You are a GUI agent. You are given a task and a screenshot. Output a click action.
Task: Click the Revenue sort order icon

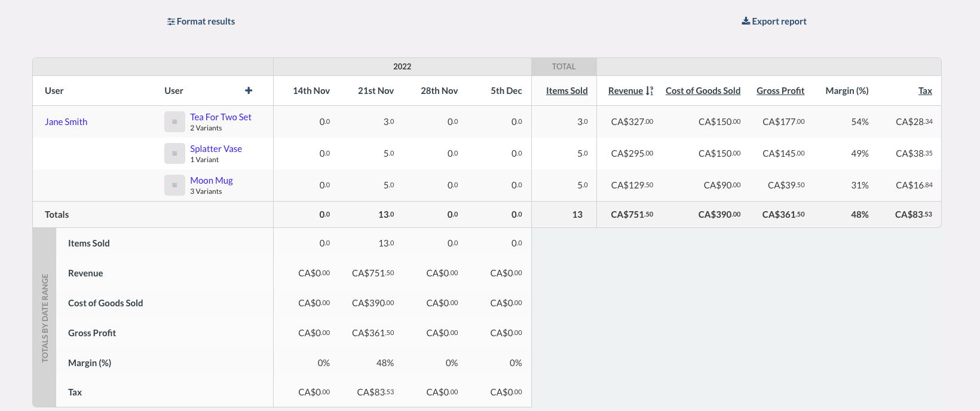tap(650, 91)
